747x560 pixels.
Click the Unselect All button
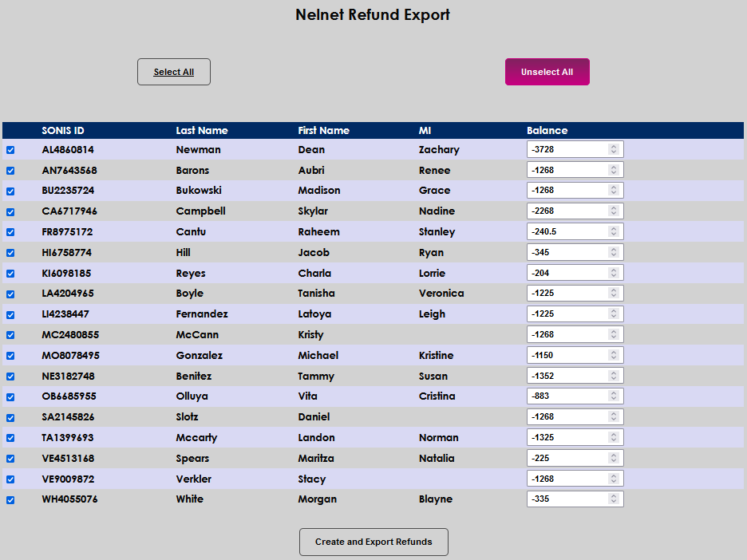[547, 71]
